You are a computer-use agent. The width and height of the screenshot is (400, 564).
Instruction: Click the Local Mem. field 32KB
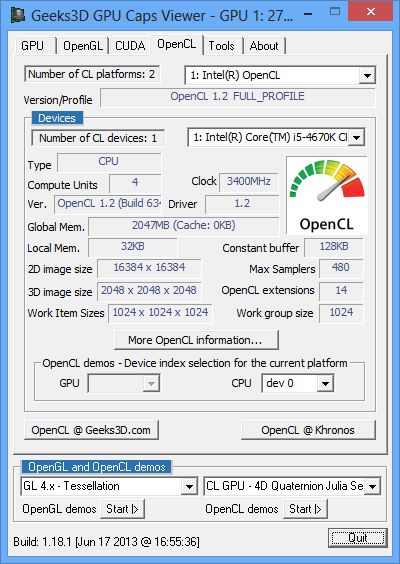pyautogui.click(x=133, y=247)
